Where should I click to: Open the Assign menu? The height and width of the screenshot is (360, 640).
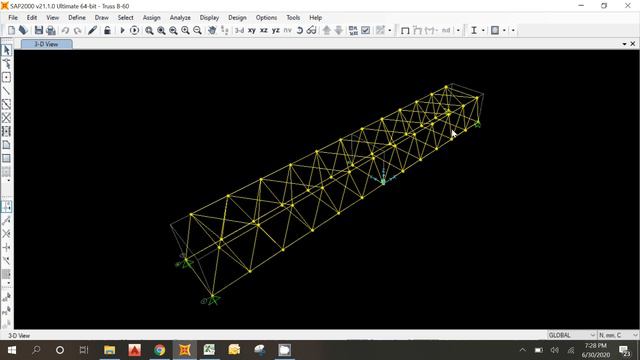pos(151,18)
